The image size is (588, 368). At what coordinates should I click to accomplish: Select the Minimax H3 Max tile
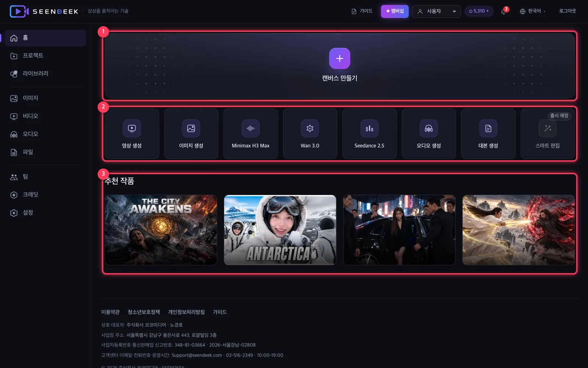click(251, 134)
